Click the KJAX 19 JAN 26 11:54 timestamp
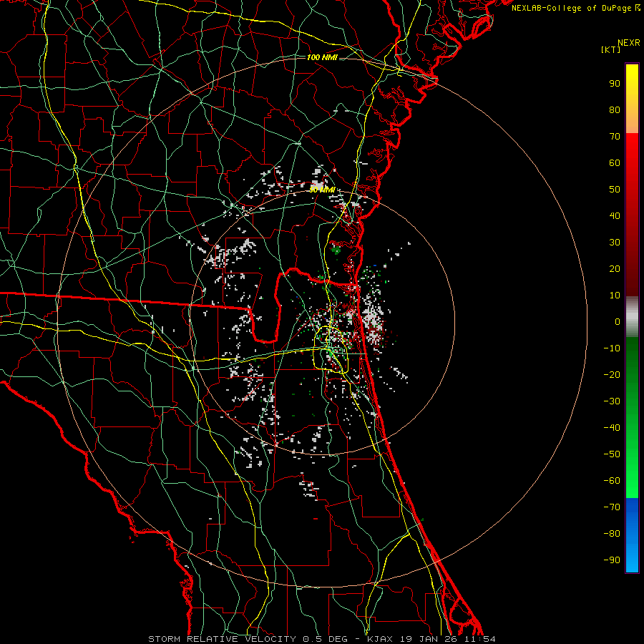Viewport: 644px width, 644px height. click(431, 639)
